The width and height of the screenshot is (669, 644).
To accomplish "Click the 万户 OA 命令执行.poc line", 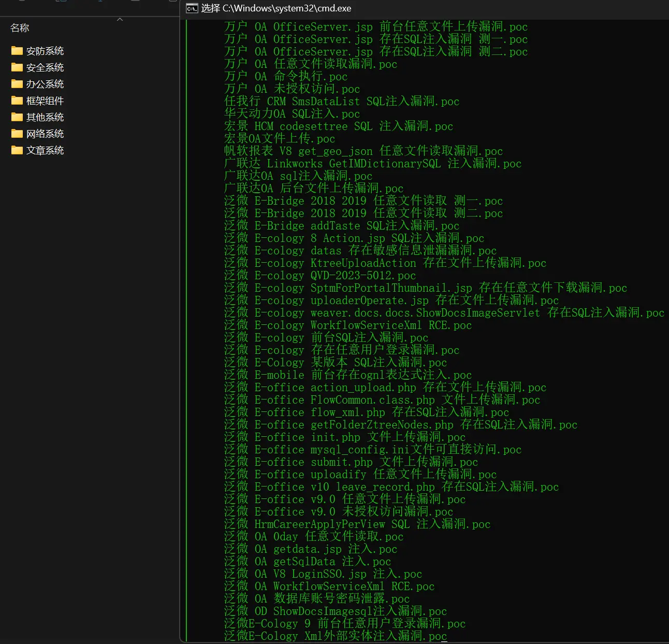I will pos(286,77).
